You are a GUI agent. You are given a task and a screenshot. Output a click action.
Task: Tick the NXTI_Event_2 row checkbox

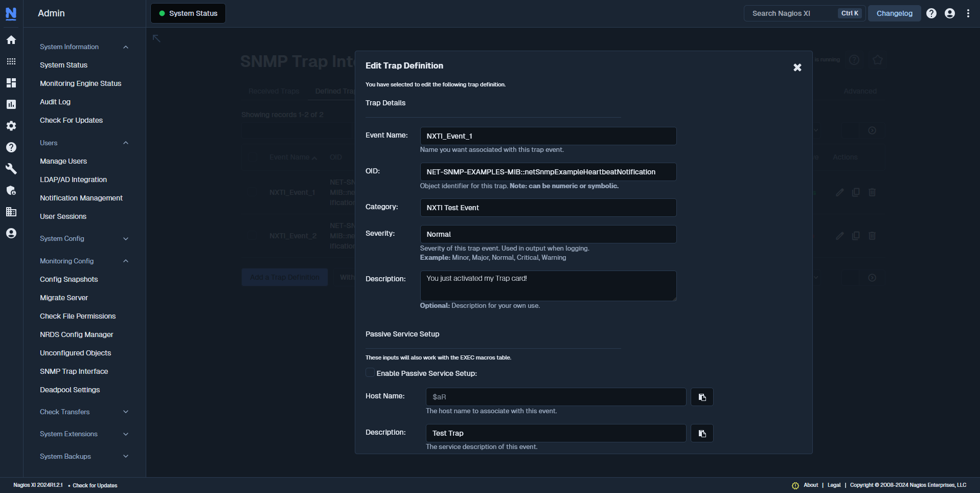click(252, 235)
